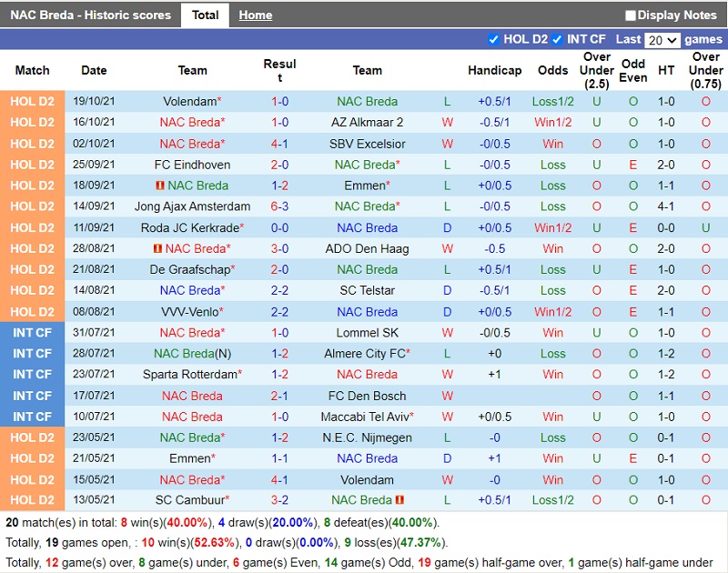Click the HT column header
The image size is (728, 573).
[666, 71]
